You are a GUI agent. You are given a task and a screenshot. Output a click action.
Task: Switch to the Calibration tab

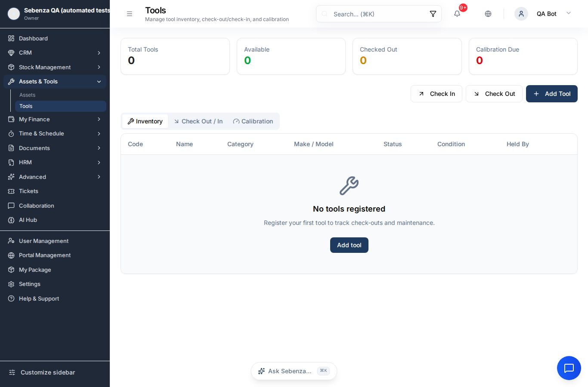[253, 121]
